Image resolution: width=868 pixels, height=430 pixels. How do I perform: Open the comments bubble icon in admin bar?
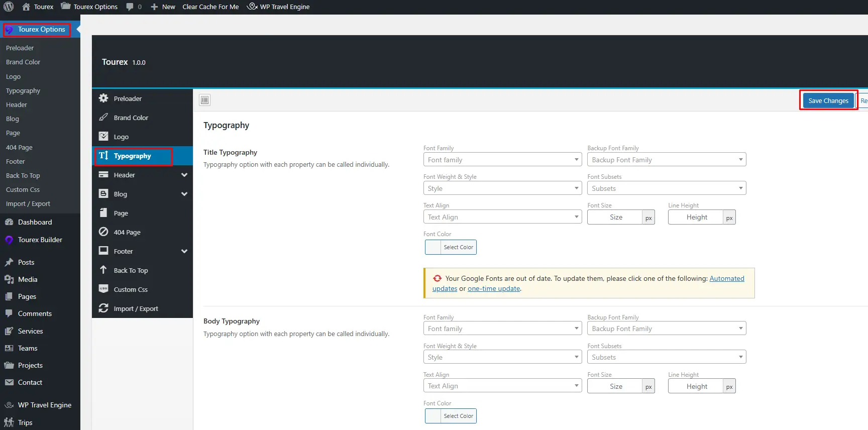click(130, 7)
